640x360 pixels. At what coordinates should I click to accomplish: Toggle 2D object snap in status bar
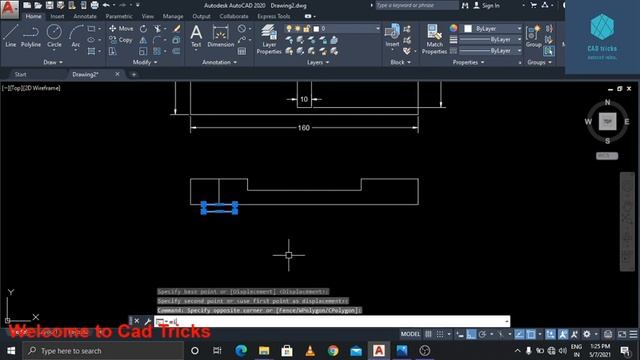pyautogui.click(x=531, y=334)
